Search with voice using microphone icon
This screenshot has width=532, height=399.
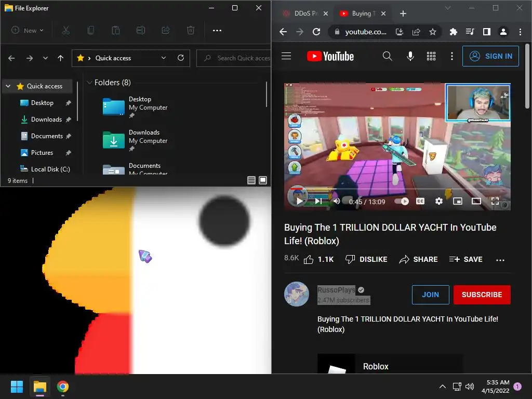pos(410,56)
